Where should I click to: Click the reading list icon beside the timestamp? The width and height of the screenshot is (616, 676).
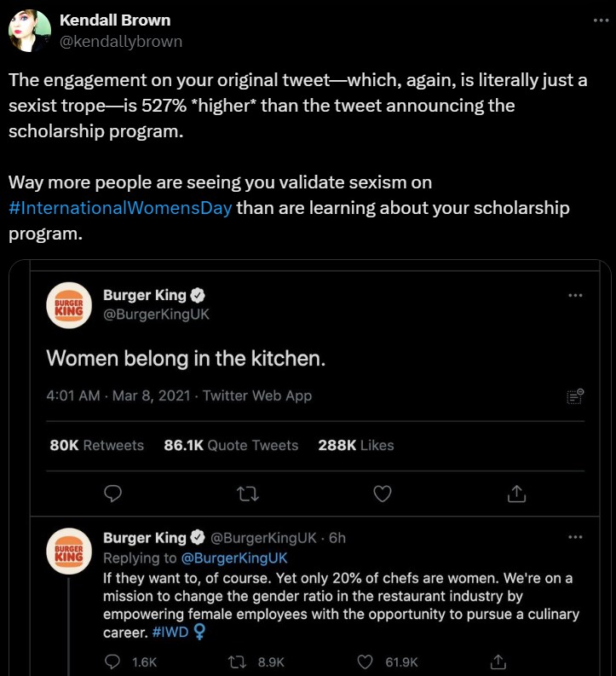(575, 396)
